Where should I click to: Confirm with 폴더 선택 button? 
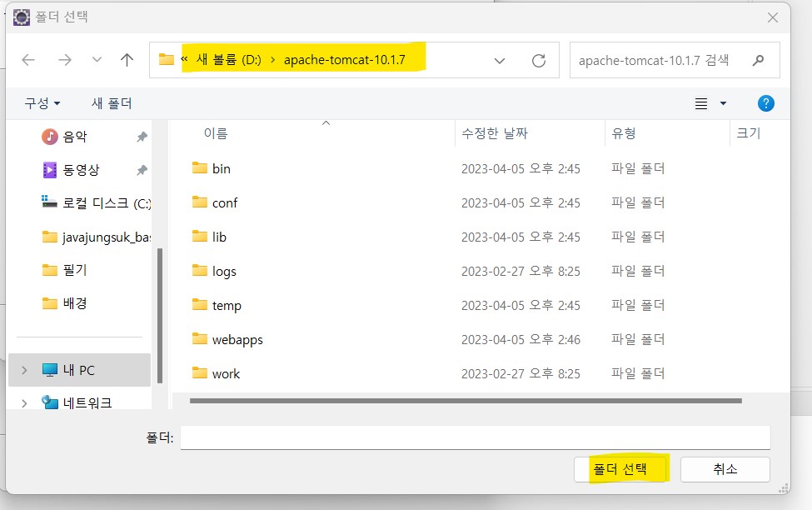pos(620,469)
